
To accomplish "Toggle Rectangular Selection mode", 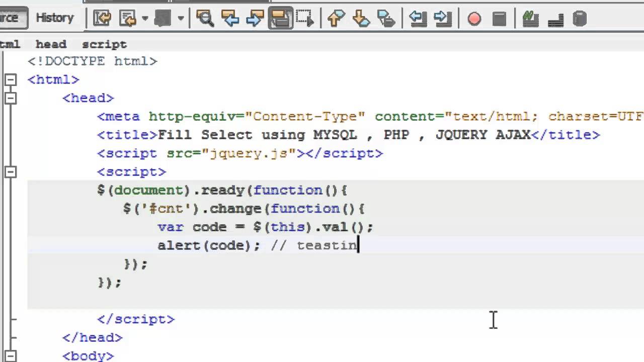I will [304, 19].
